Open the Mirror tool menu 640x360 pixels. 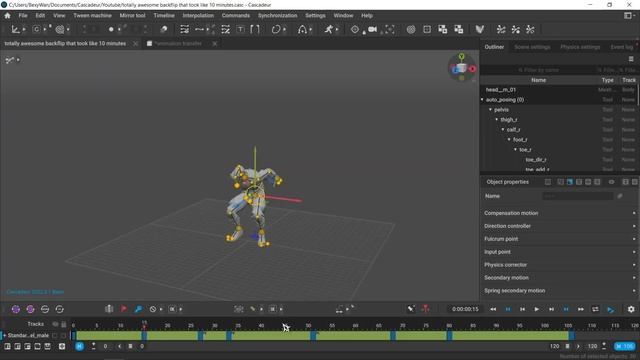(132, 16)
